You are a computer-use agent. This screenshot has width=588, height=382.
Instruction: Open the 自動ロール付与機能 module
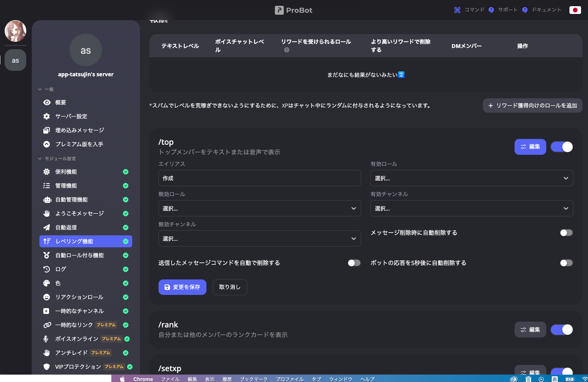pyautogui.click(x=82, y=255)
